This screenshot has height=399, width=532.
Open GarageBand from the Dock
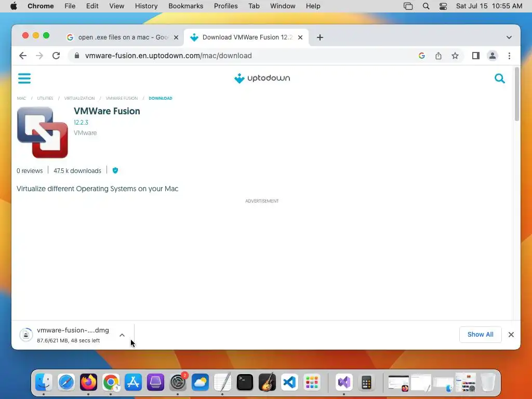267,382
